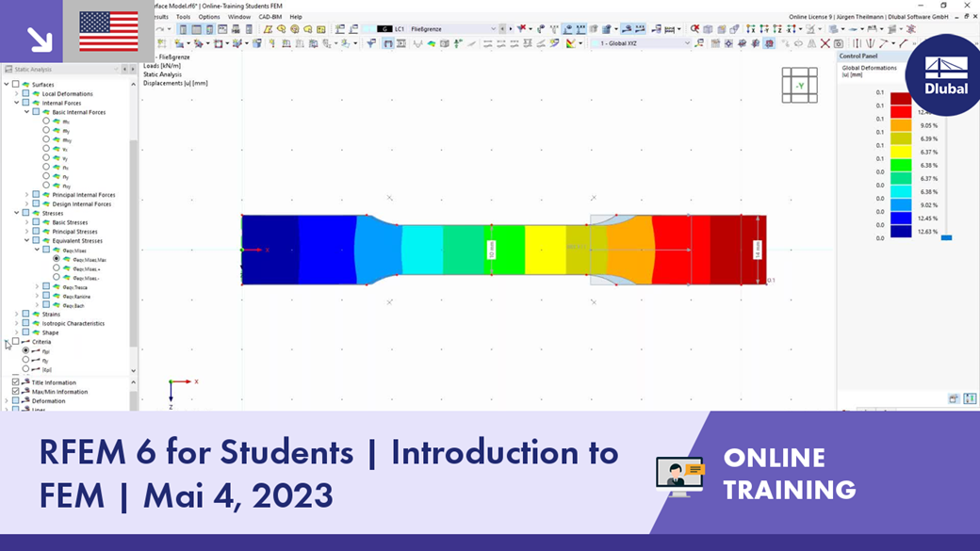Toggle the Max/Min Information checkbox
Image resolution: width=980 pixels, height=551 pixels.
click(16, 392)
